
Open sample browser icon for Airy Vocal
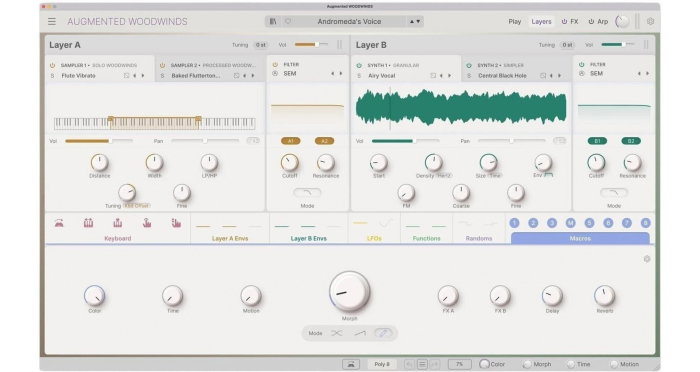(x=433, y=76)
